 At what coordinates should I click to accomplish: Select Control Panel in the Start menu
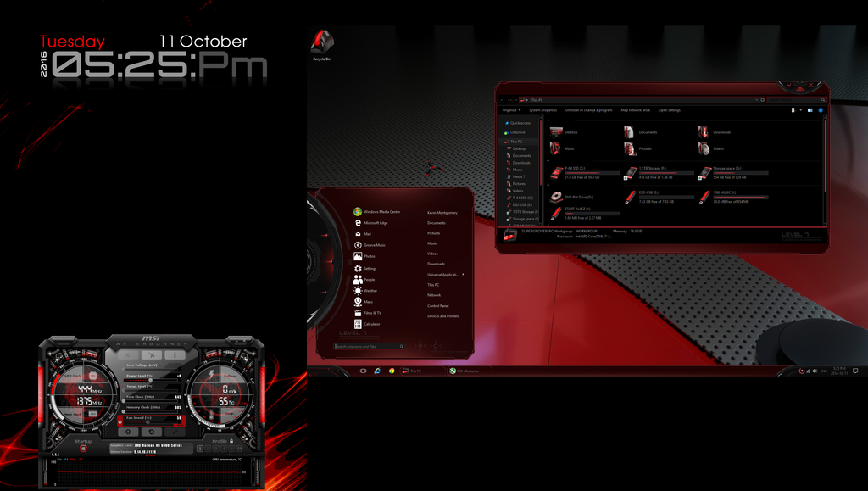pos(438,305)
